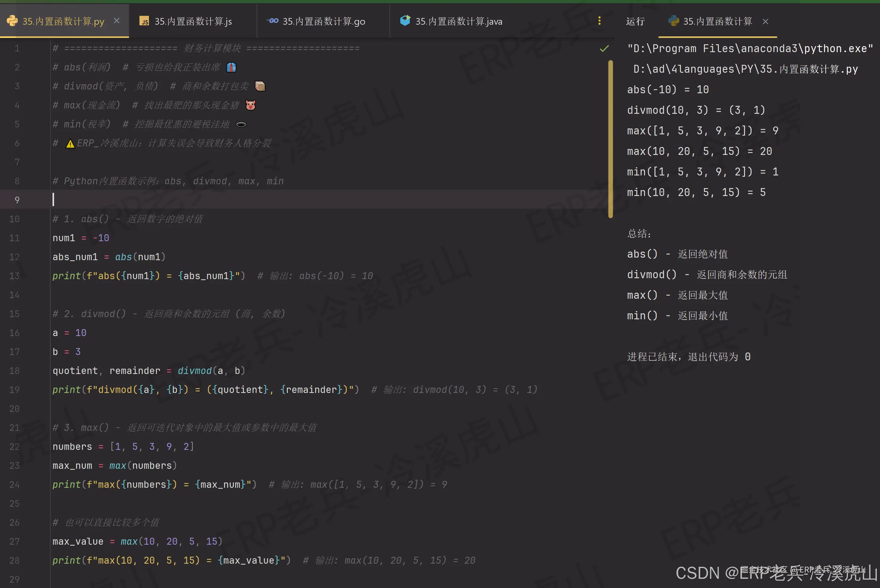Click the Python icon on the 35.内置函数计算.py tab
Screen dimensions: 880x588
[x=12, y=21]
